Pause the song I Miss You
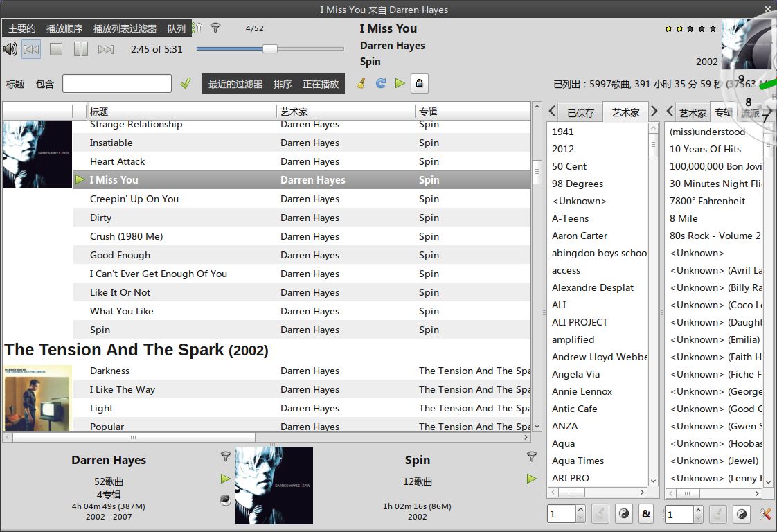 pos(81,49)
